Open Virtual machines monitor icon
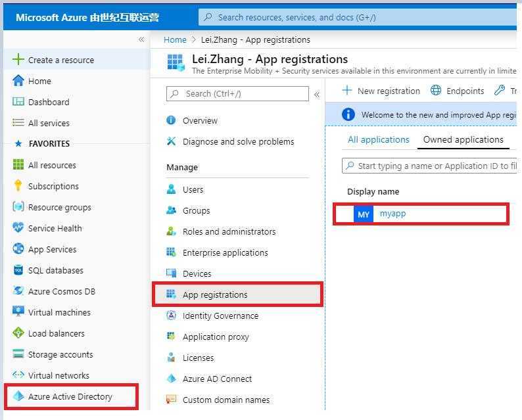This screenshot has width=522, height=420. (18, 312)
